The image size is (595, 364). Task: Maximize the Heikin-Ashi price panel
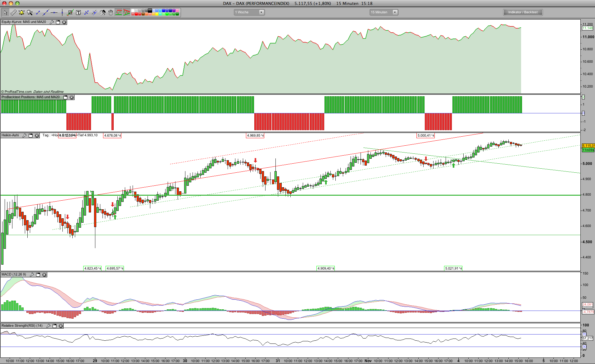pos(31,135)
